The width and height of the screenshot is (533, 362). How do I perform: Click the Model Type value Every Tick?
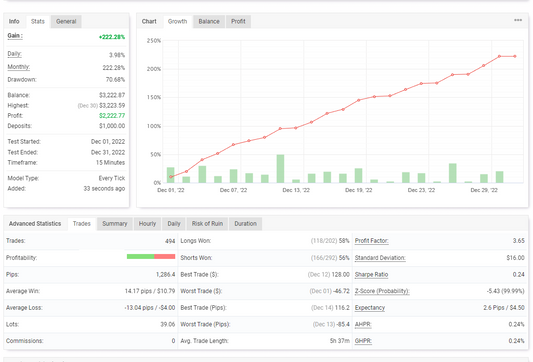[112, 178]
